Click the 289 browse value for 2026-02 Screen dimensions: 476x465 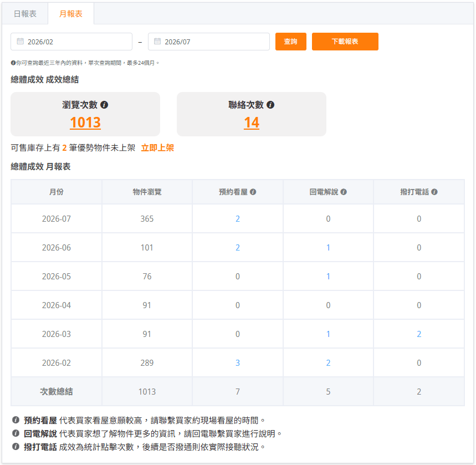147,363
